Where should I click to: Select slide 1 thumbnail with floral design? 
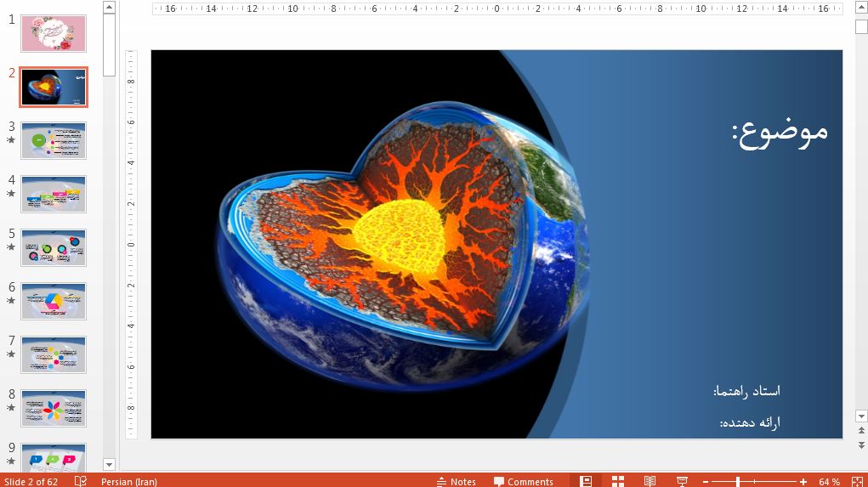[54, 33]
